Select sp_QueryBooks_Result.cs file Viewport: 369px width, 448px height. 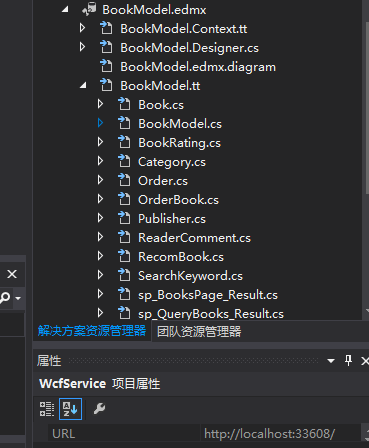(211, 314)
